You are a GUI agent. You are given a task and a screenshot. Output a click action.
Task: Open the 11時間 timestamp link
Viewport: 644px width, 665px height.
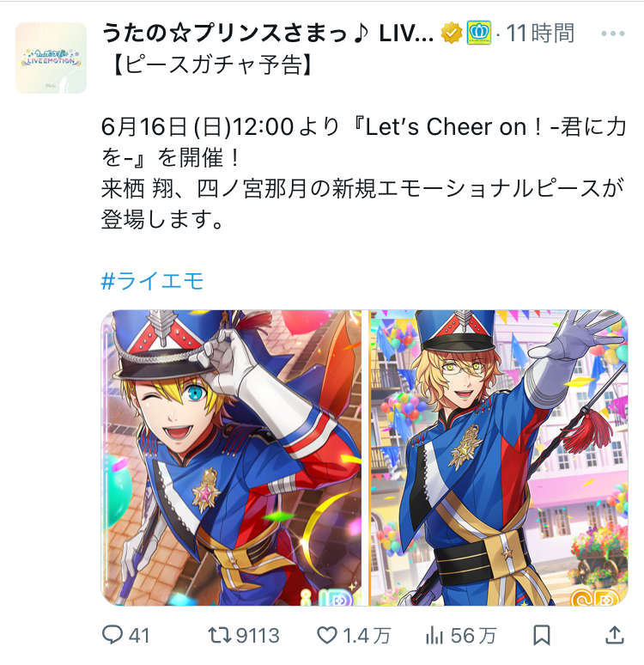click(540, 34)
